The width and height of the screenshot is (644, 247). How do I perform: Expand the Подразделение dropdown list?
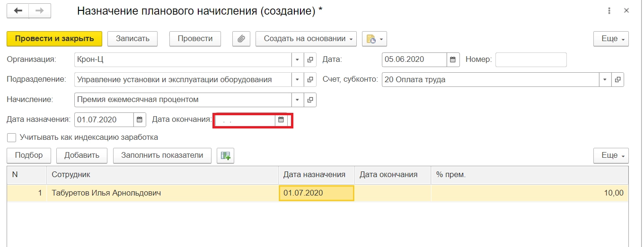pos(297,80)
